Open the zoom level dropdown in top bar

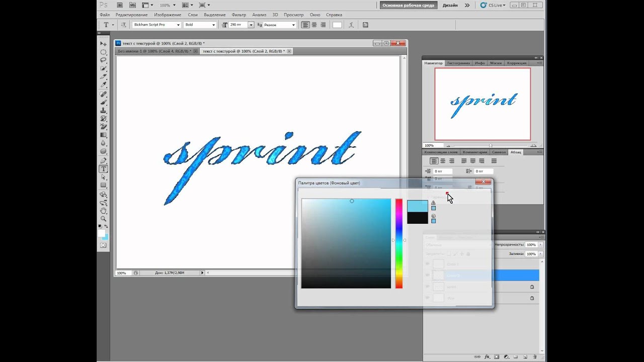[175, 5]
